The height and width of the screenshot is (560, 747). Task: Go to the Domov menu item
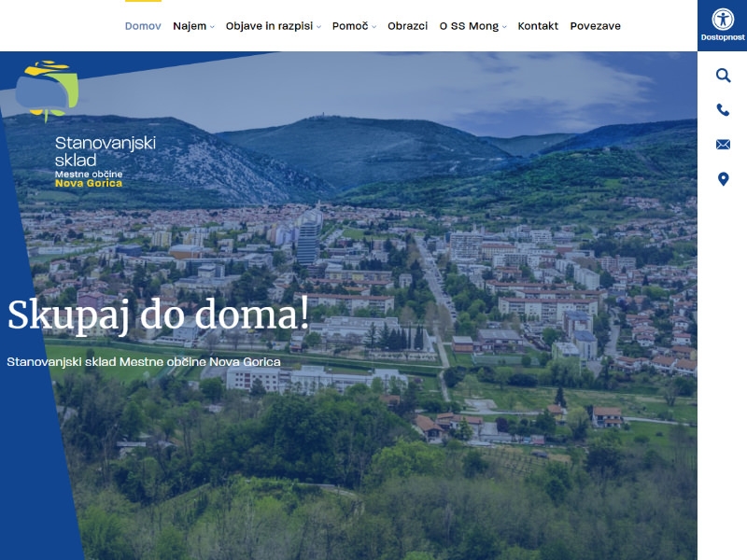143,26
